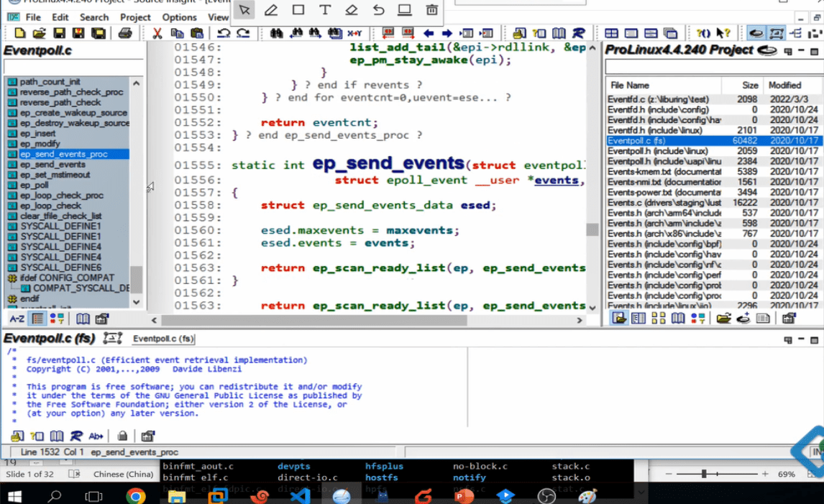The width and height of the screenshot is (824, 504).
Task: Select the pen annotation tool
Action: tap(271, 10)
